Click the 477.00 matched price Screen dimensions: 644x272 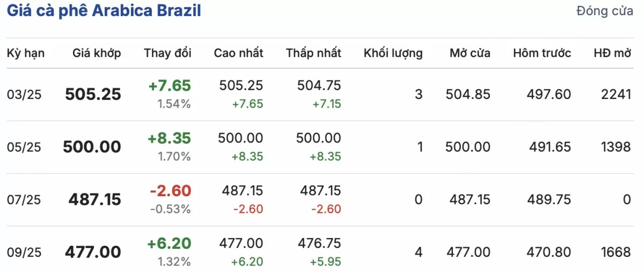[93, 252]
